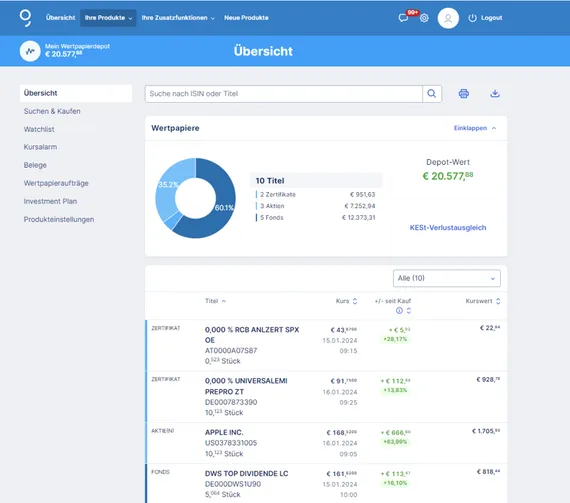Open messages with 99+ badge
Screen dimensions: 570x503
pos(404,17)
